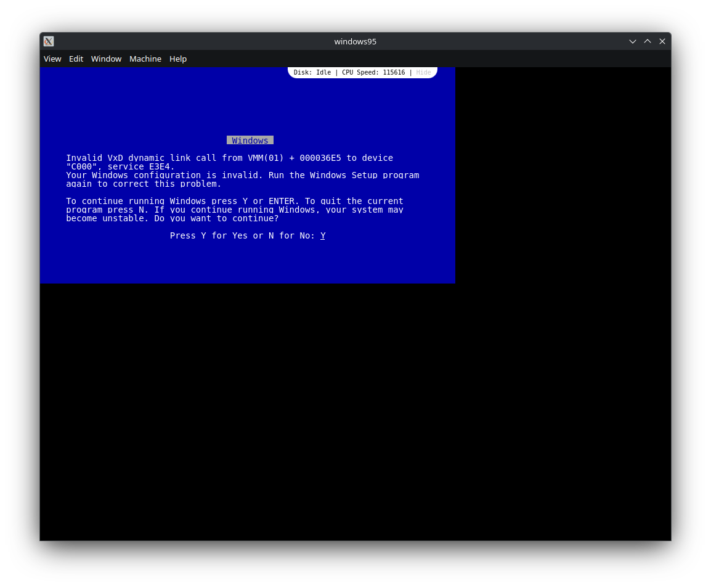This screenshot has height=588, width=711.
Task: Click the '"C000", service E3E4.' line
Action: pos(120,166)
